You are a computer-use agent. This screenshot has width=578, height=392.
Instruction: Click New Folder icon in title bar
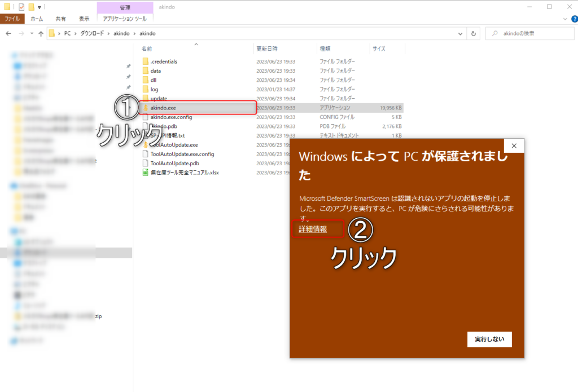point(32,7)
